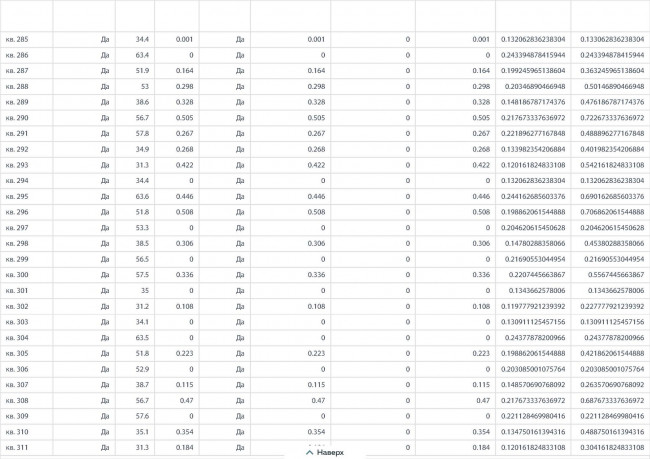Click the area value 38.7
Image resolution: width=650 pixels, height=459 pixels.
tap(142, 385)
